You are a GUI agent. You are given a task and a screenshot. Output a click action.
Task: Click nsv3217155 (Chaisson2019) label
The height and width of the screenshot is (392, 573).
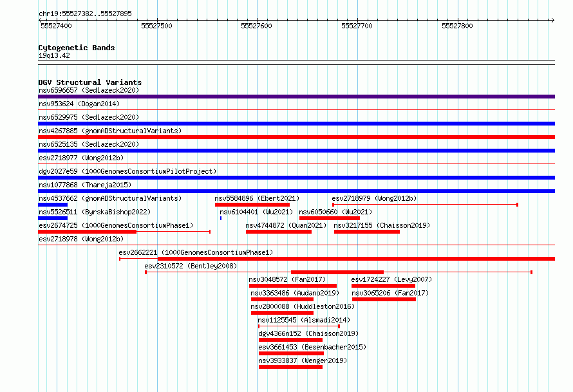click(x=382, y=225)
